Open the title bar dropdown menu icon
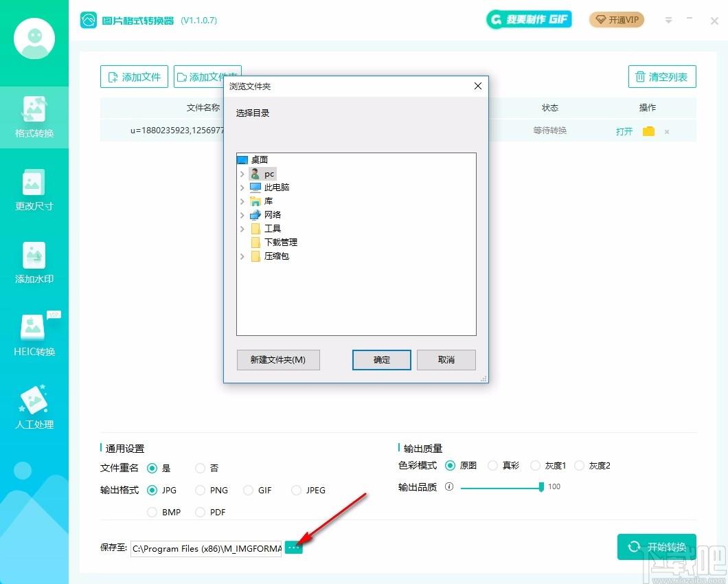Viewport: 728px width, 584px height. tap(668, 20)
